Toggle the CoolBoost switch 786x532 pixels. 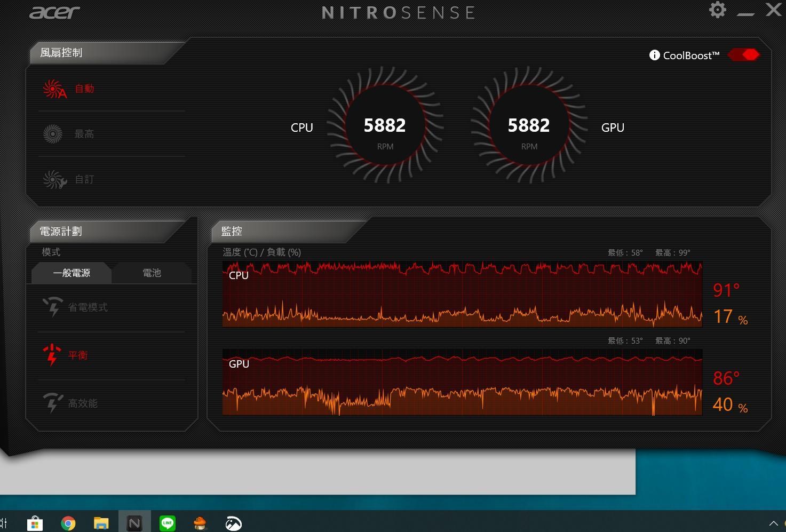pyautogui.click(x=744, y=55)
